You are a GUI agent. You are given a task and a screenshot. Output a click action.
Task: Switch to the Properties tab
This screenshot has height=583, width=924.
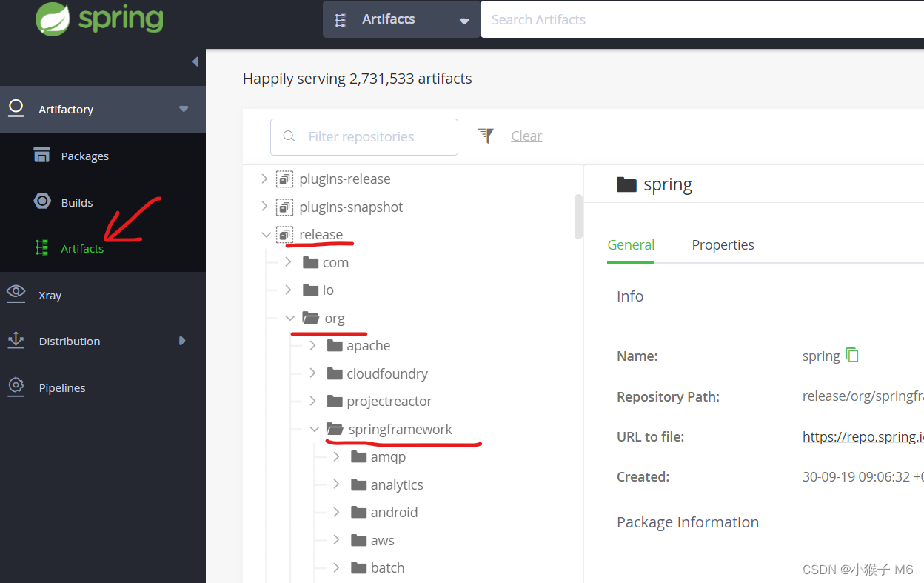click(x=723, y=244)
